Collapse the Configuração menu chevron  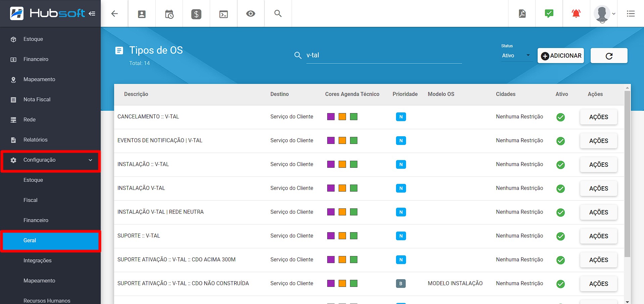point(90,160)
